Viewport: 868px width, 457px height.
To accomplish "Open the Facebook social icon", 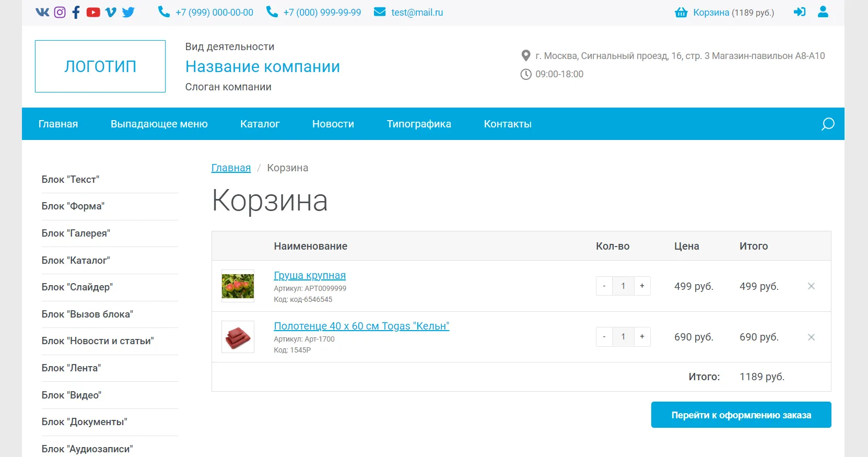I will tap(76, 12).
